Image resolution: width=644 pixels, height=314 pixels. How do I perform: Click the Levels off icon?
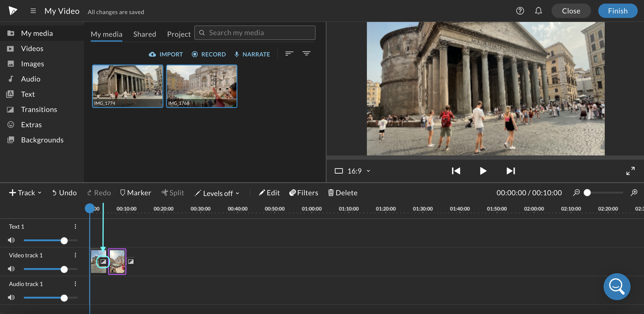[197, 193]
